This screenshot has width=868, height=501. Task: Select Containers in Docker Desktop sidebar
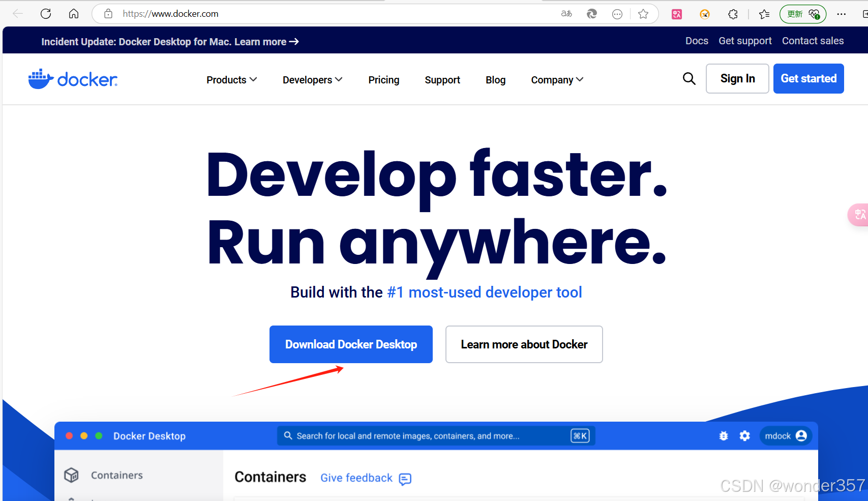(x=117, y=475)
